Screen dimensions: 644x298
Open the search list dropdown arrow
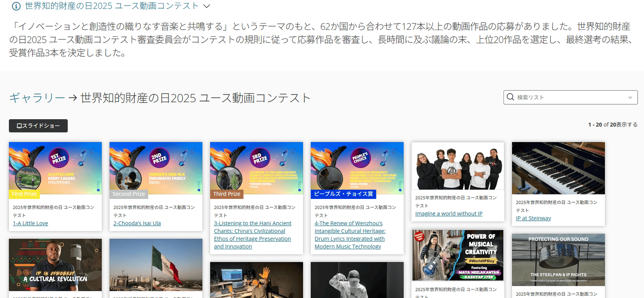click(x=630, y=98)
